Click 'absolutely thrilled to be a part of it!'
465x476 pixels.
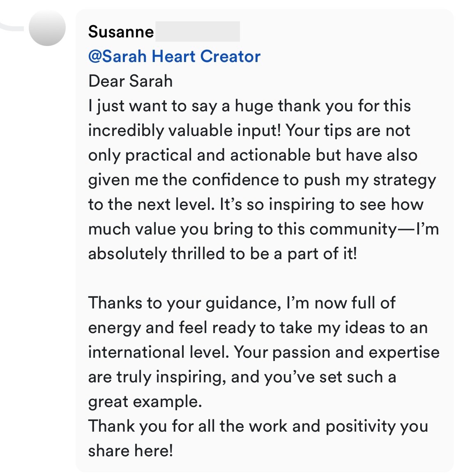(223, 254)
